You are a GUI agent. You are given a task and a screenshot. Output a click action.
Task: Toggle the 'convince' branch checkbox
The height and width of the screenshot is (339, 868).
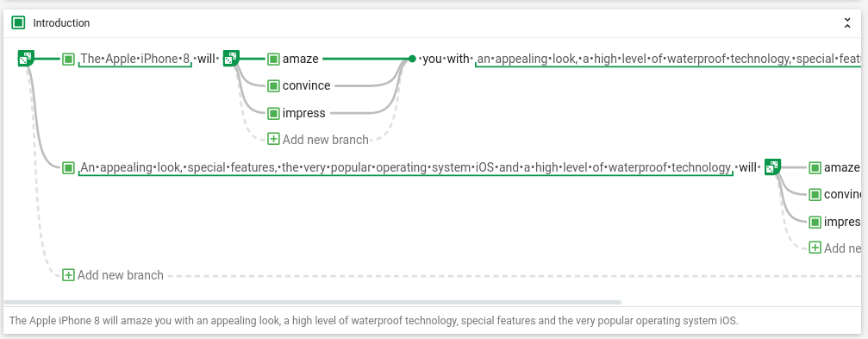tap(273, 85)
